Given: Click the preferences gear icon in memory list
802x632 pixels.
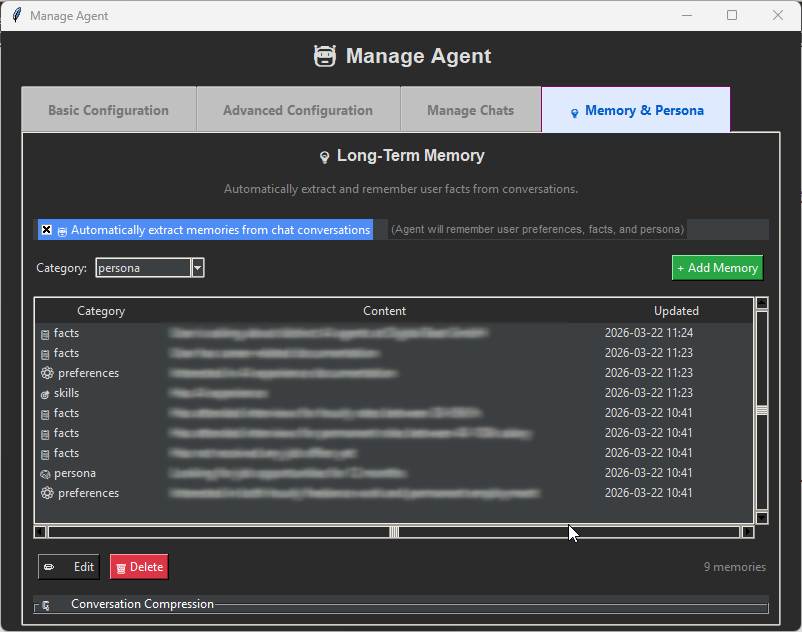Looking at the screenshot, I should point(46,373).
